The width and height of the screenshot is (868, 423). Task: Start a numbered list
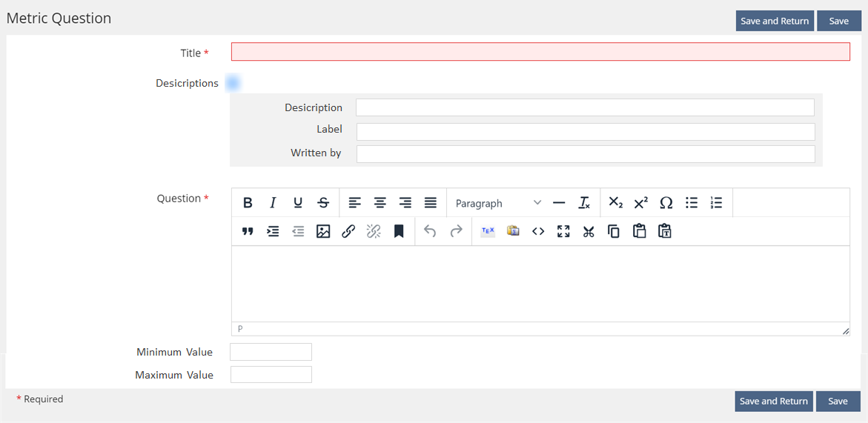coord(716,203)
